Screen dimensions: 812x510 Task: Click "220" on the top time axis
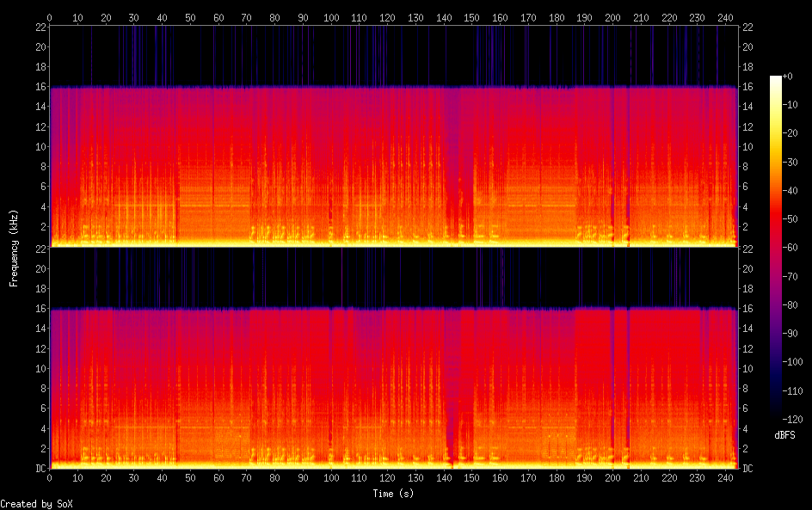coord(669,17)
